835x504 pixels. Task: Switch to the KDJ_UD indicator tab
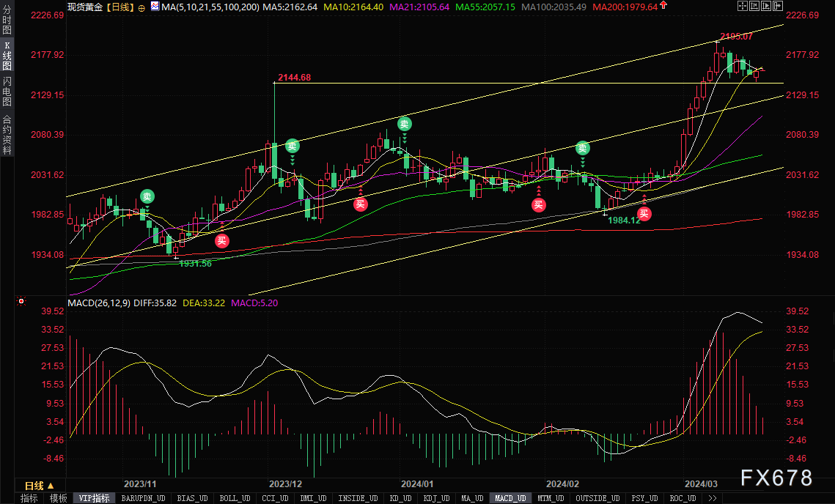coord(437,498)
